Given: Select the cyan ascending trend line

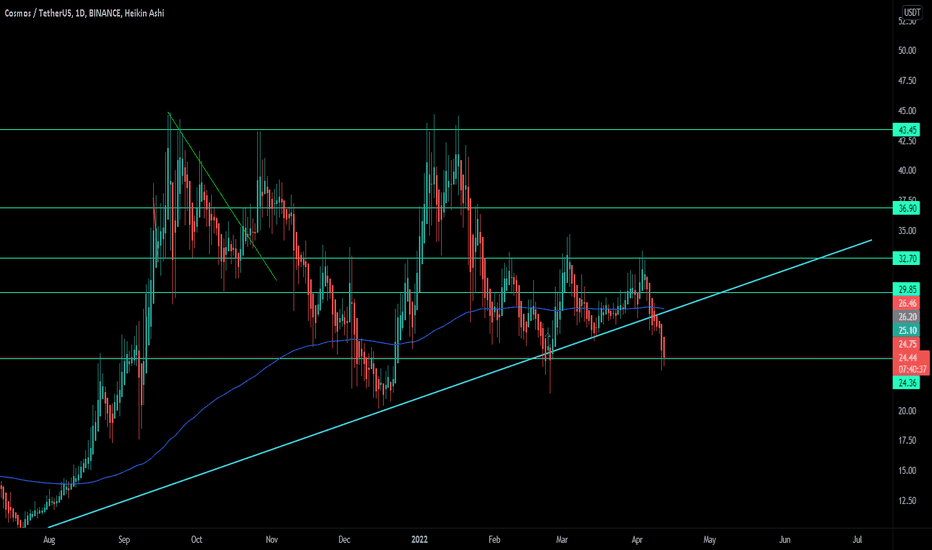Looking at the screenshot, I should click(x=460, y=384).
